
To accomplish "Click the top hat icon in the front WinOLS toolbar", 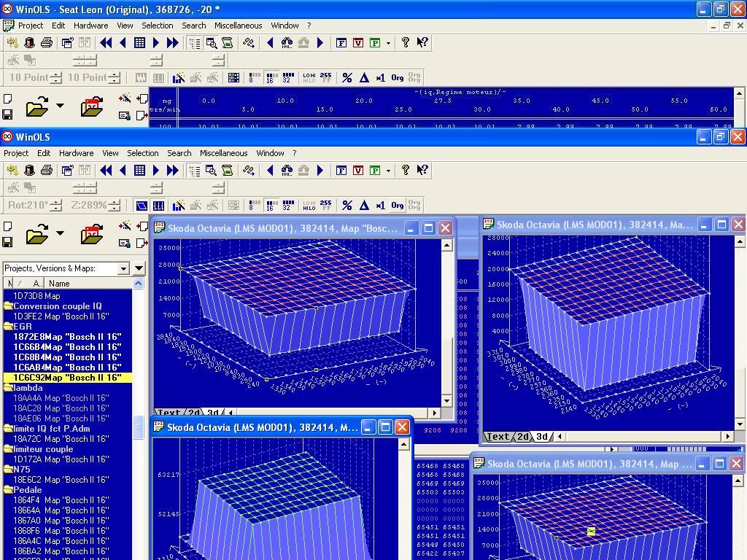I will pyautogui.click(x=29, y=170).
